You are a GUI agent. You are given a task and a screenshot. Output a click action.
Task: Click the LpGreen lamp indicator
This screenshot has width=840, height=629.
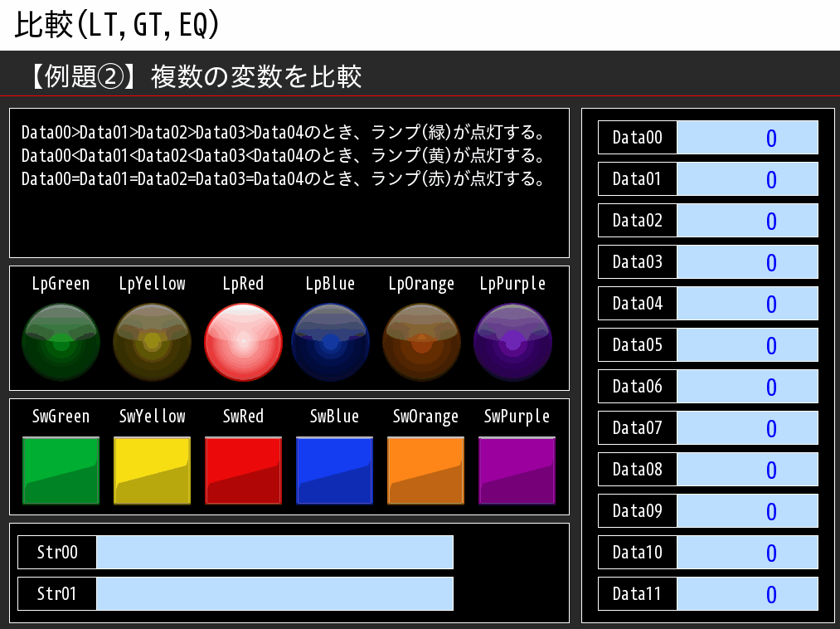pyautogui.click(x=61, y=342)
